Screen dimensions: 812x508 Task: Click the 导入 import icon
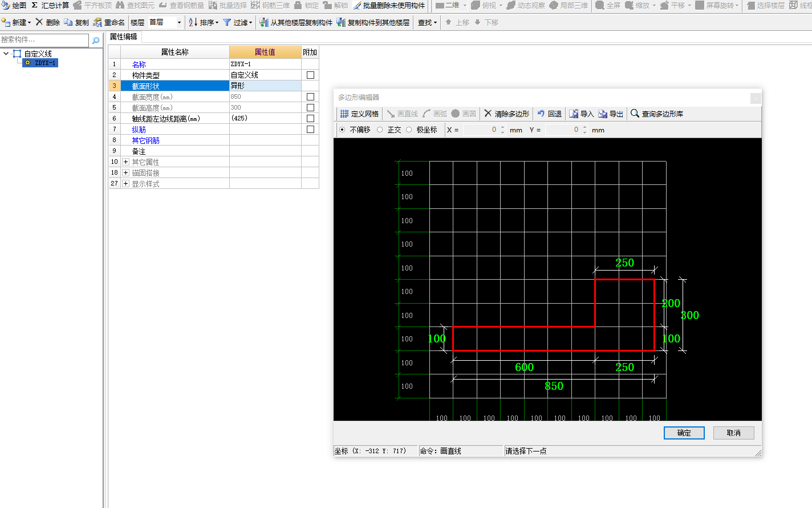[574, 114]
